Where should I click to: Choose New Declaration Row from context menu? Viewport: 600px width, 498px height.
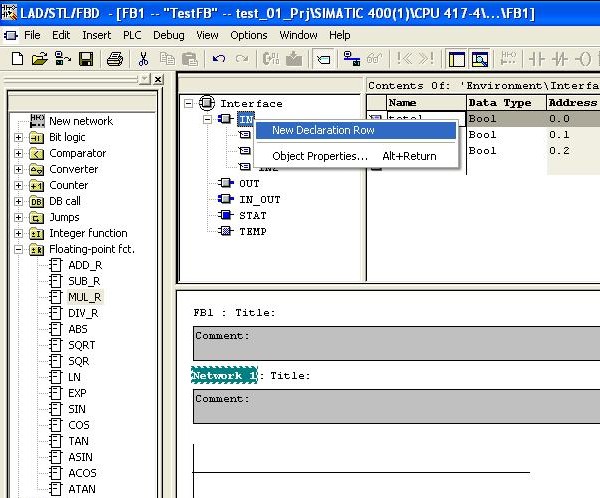tap(356, 131)
